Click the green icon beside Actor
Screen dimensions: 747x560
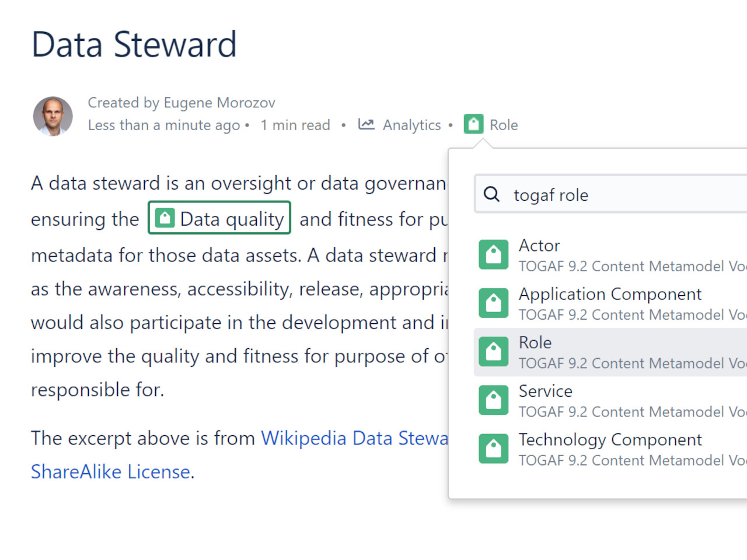point(493,255)
